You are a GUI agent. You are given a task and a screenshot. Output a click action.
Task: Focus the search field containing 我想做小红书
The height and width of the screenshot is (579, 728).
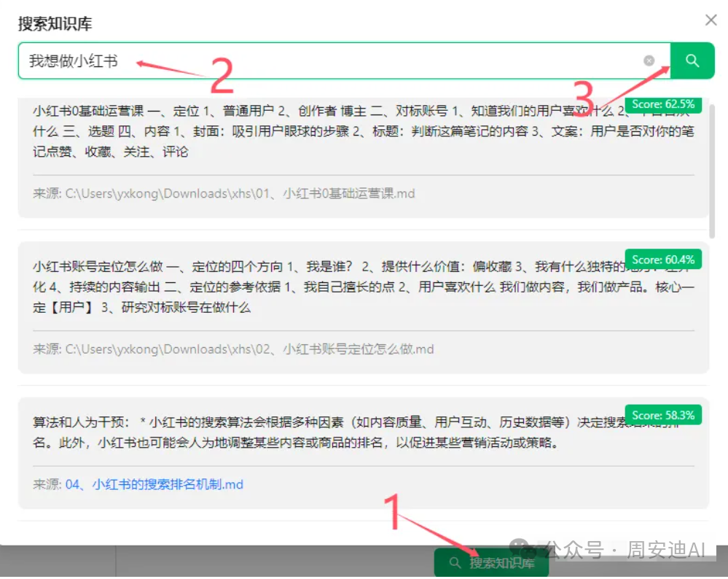(345, 61)
